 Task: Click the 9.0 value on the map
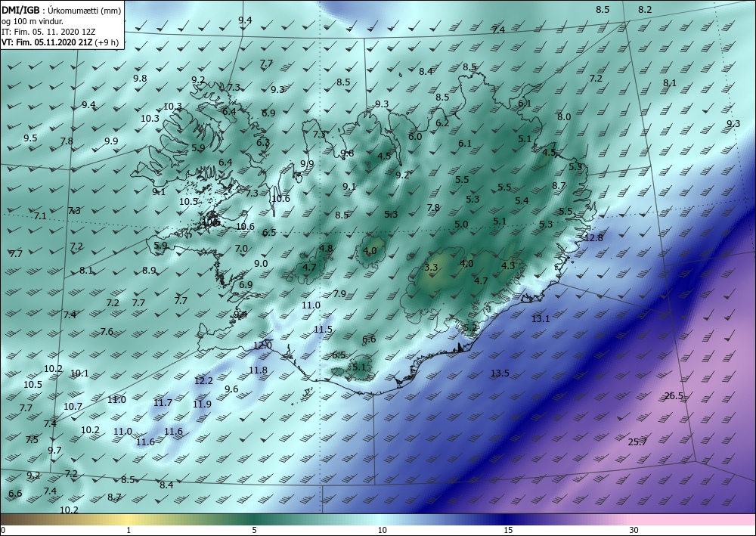pyautogui.click(x=261, y=264)
